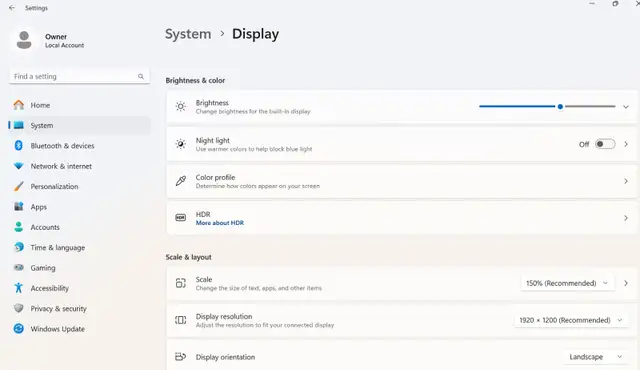Click the Privacy & security shield icon
This screenshot has width=640, height=370.
19,308
